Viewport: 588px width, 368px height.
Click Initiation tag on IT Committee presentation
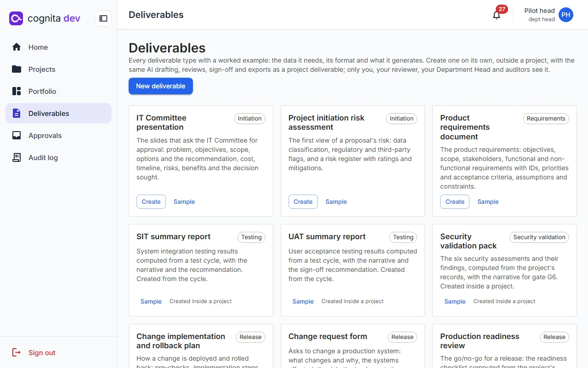pos(250,118)
